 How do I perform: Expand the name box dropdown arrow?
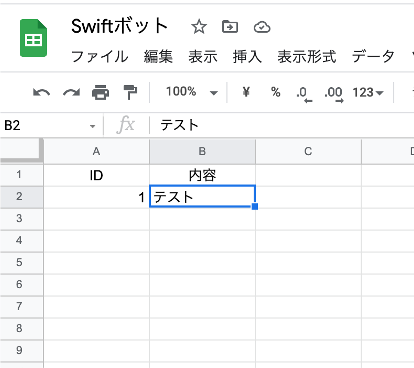[x=92, y=126]
